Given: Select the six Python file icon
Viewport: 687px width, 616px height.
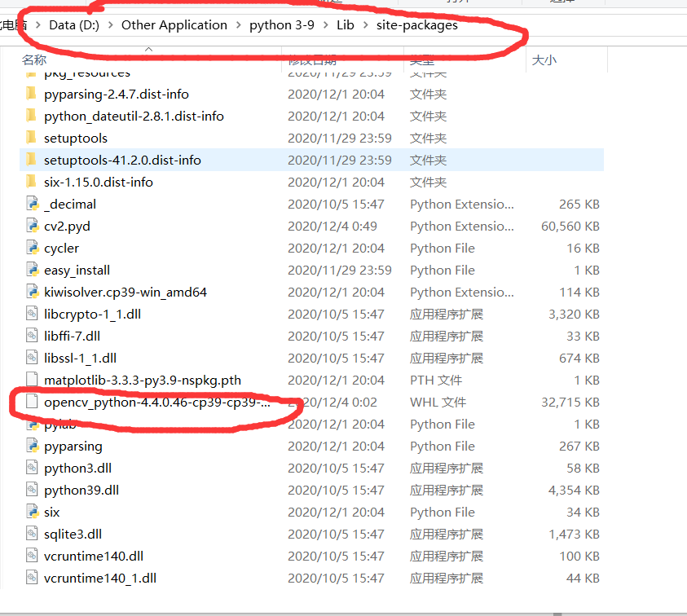Looking at the screenshot, I should tap(31, 512).
